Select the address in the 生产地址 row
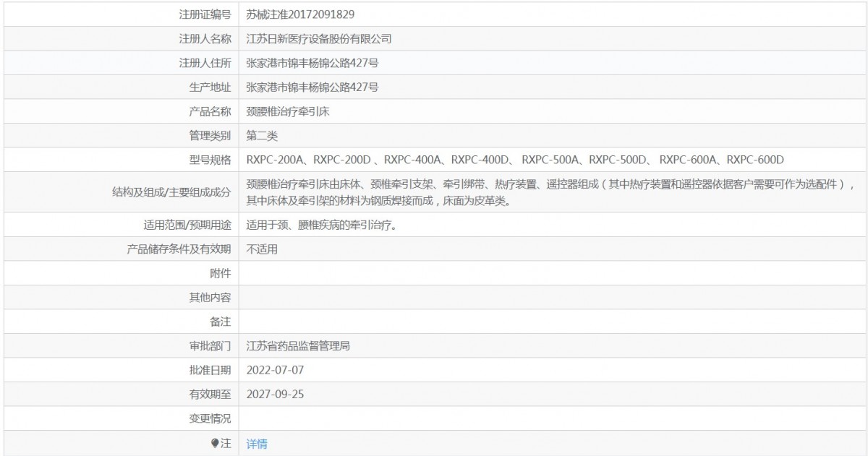This screenshot has height=456, width=868. (312, 87)
